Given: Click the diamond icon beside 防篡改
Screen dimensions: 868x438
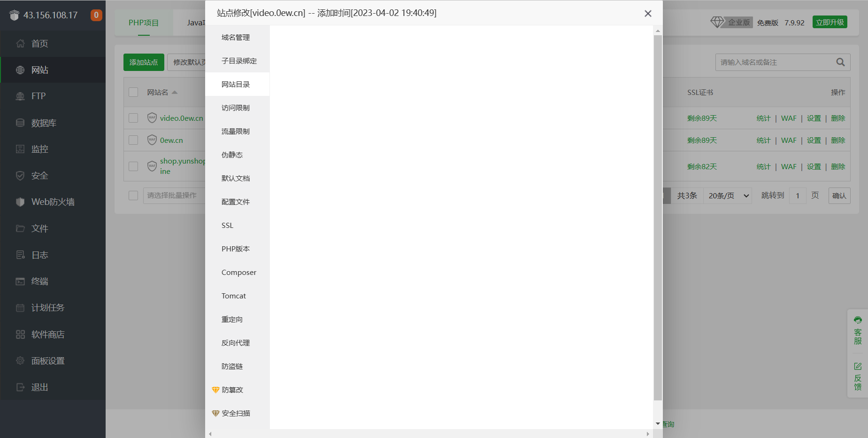Looking at the screenshot, I should (x=215, y=390).
